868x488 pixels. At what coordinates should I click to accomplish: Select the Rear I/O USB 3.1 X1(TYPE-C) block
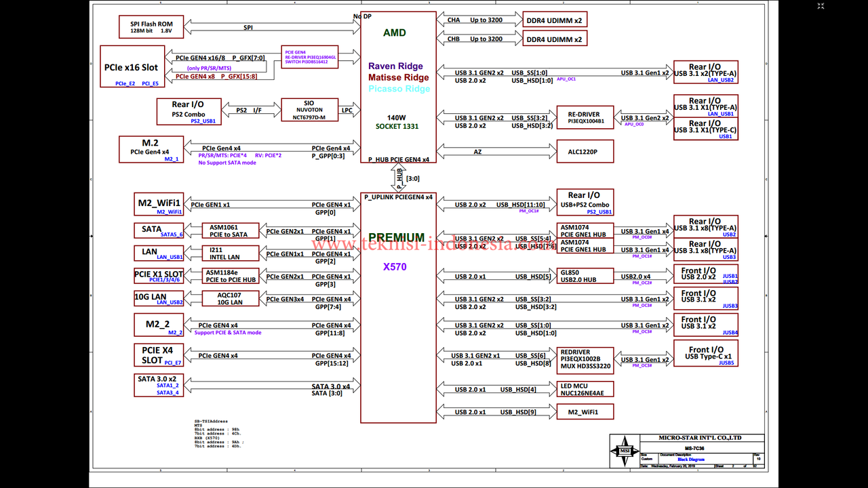tap(705, 129)
